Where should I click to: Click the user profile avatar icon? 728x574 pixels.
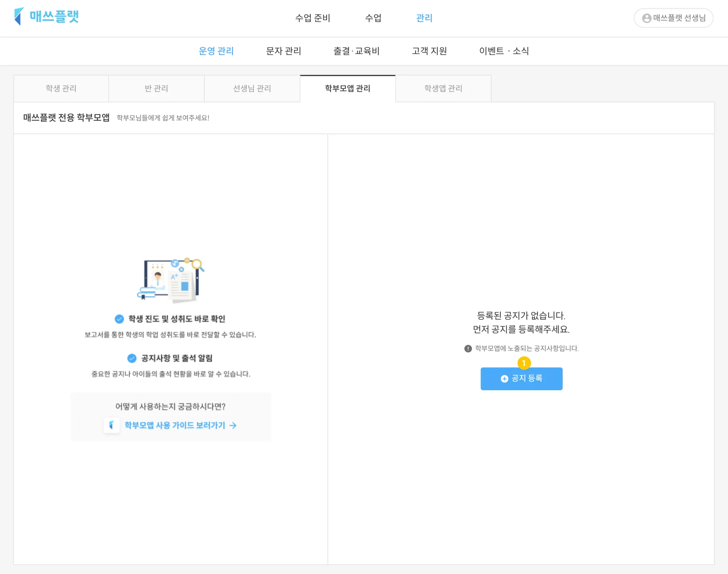(x=647, y=18)
